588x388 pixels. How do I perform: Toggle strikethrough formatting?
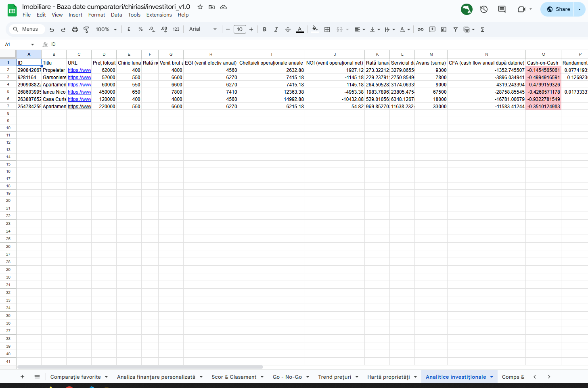[287, 29]
